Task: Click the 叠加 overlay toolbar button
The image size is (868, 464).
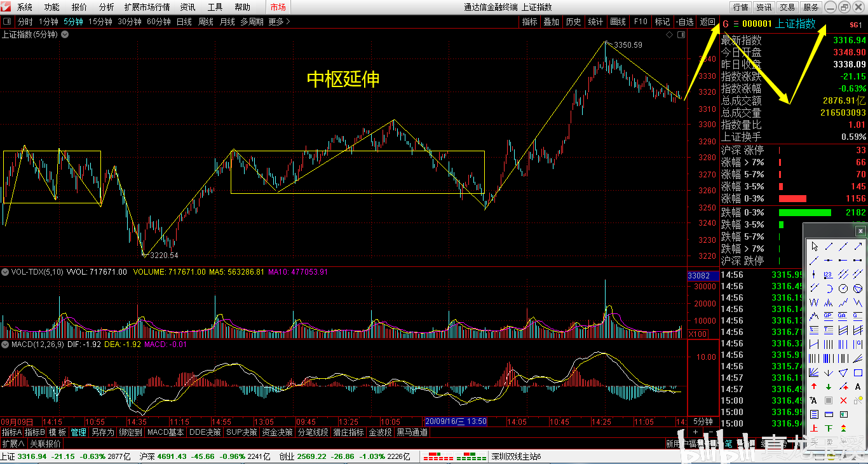Action: (x=551, y=22)
